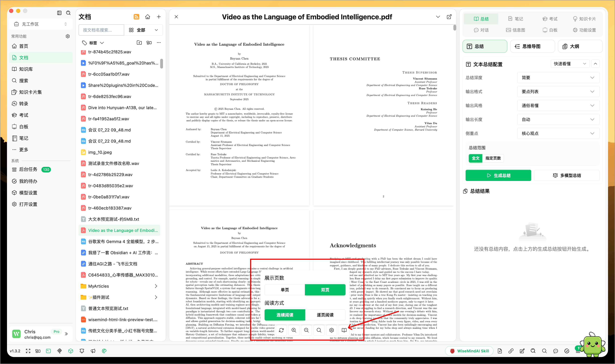Screen dimensions: 615x364
Task: Open the 无工作区 workspace selector
Action: tap(41, 24)
